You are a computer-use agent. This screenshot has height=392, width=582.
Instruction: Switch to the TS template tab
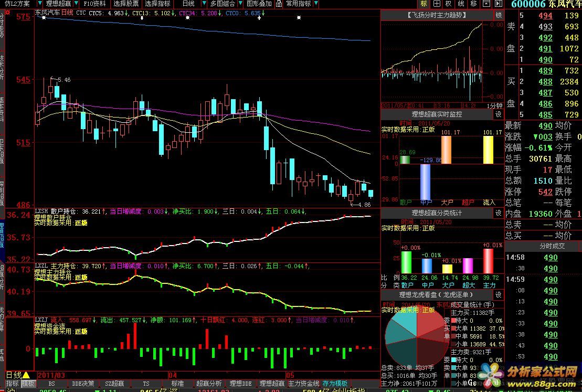point(146,384)
